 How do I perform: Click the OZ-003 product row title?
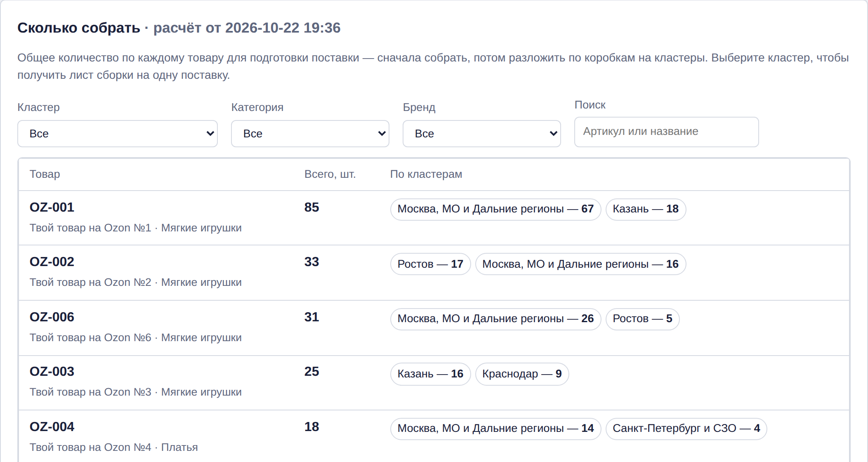click(52, 372)
